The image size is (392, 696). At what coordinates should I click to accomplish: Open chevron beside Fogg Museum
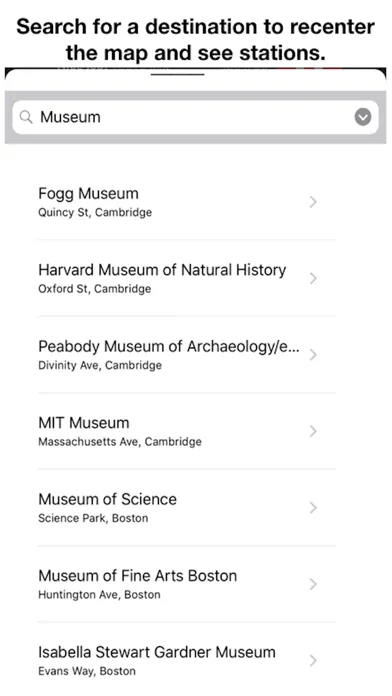tap(313, 202)
